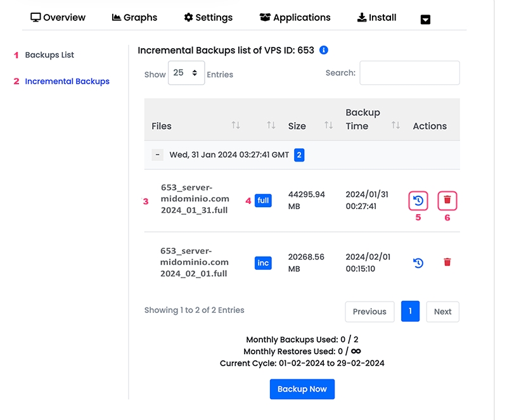This screenshot has width=507, height=420.
Task: Open the more tabs dropdown arrow
Action: pyautogui.click(x=425, y=20)
